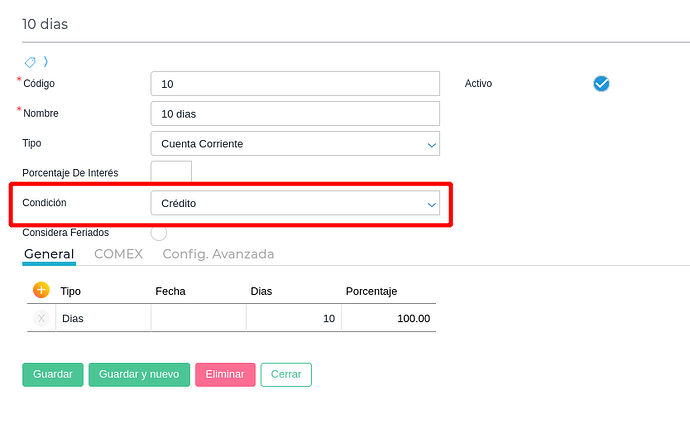Image resolution: width=690 pixels, height=428 pixels.
Task: Click the Nombre field containing 10 dias
Action: point(295,114)
